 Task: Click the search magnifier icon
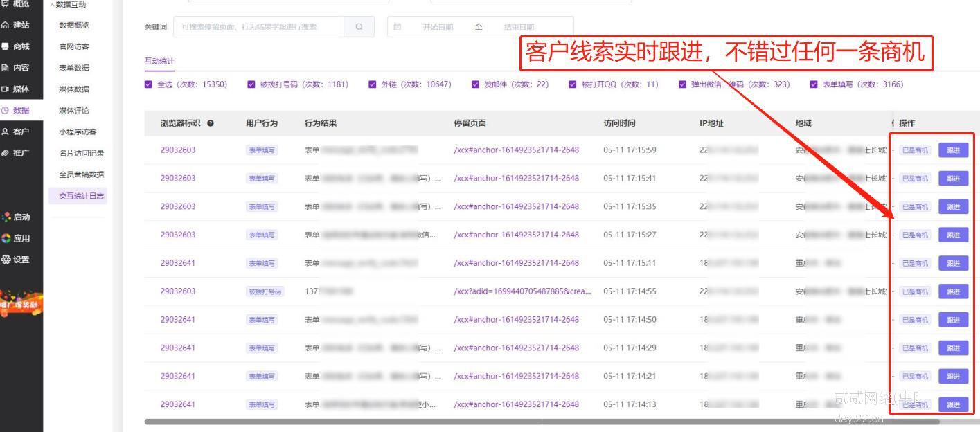(x=359, y=27)
